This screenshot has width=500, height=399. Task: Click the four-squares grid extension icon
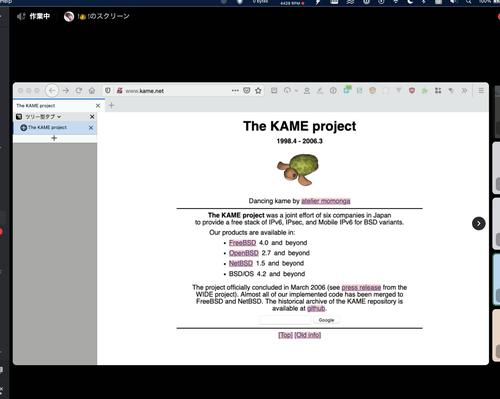tap(438, 90)
